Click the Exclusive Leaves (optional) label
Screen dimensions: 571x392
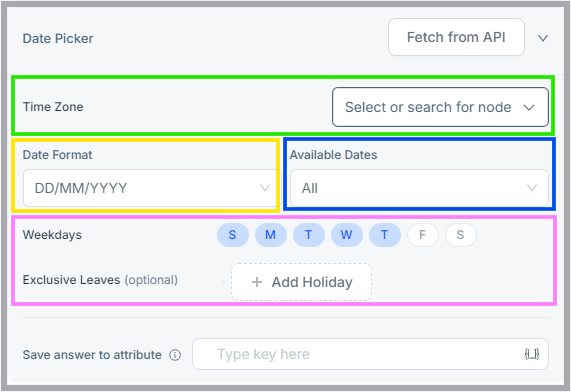(x=100, y=280)
